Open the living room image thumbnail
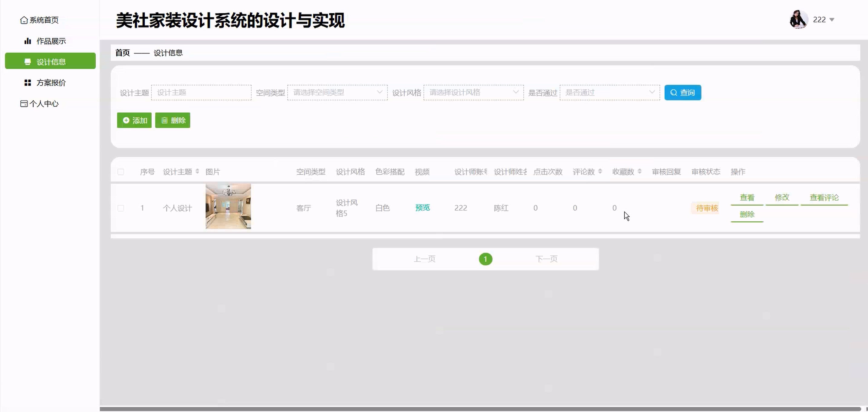 (x=228, y=206)
